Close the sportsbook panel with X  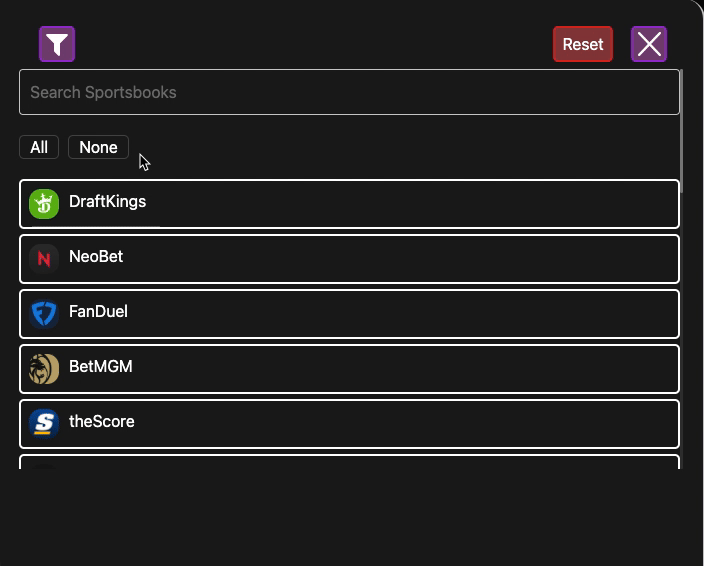[649, 44]
